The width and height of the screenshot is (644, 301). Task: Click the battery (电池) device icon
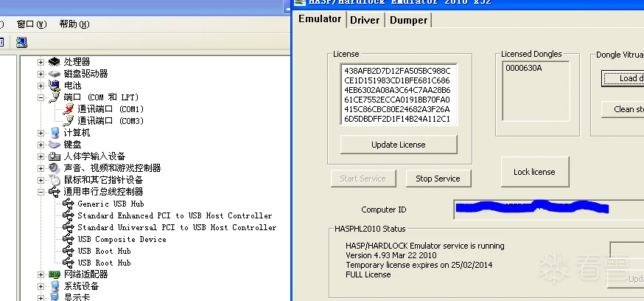click(55, 86)
